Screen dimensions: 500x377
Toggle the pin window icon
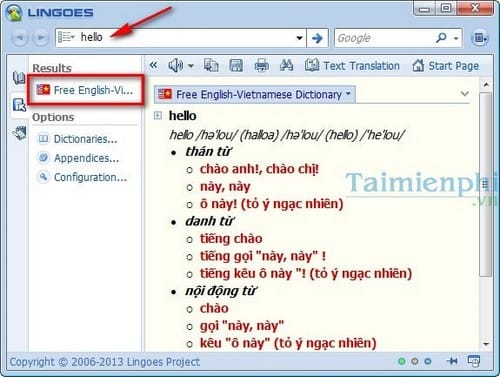click(452, 361)
